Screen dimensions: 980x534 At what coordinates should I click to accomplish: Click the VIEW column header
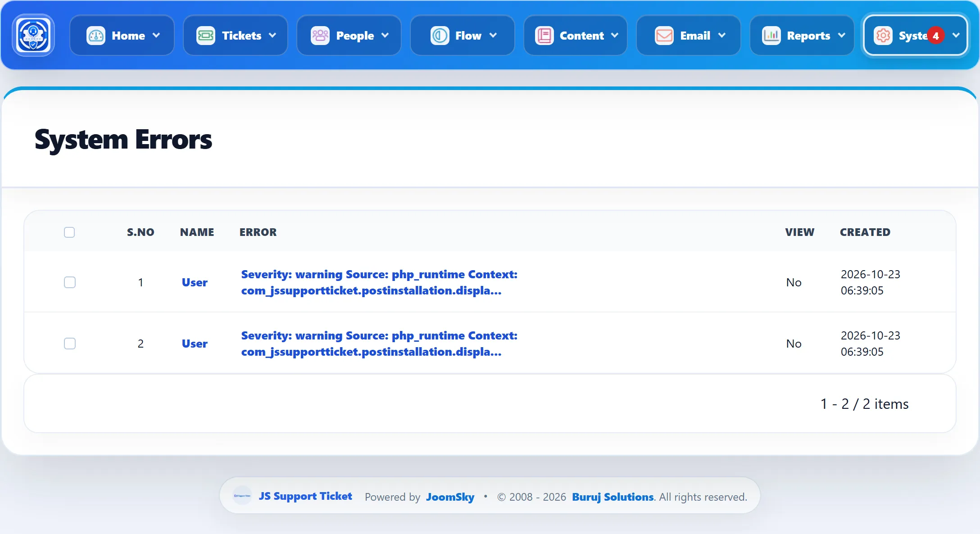[x=800, y=232]
